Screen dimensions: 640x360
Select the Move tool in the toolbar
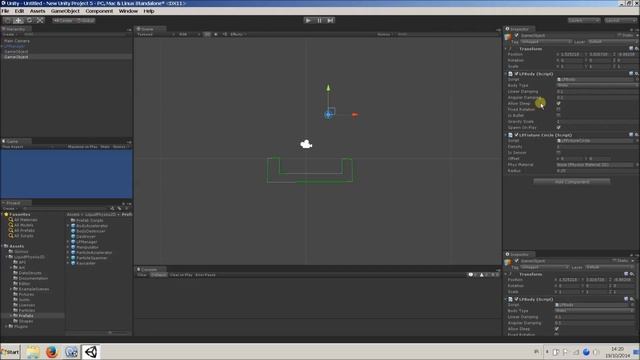18,20
